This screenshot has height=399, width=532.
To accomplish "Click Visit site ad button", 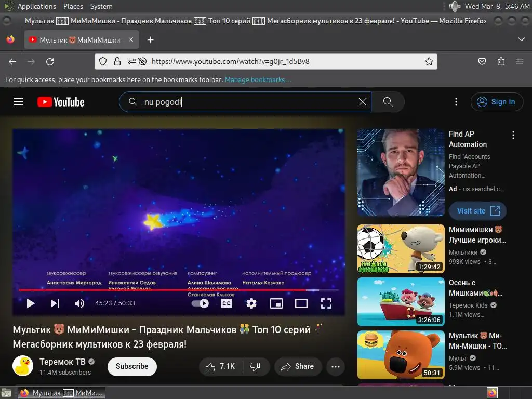I will 478,211.
